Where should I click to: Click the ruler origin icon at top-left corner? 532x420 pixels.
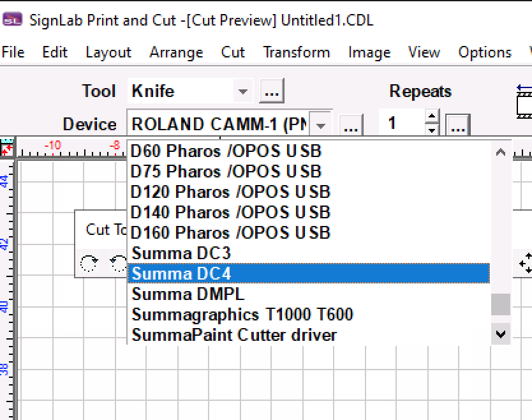(7, 147)
